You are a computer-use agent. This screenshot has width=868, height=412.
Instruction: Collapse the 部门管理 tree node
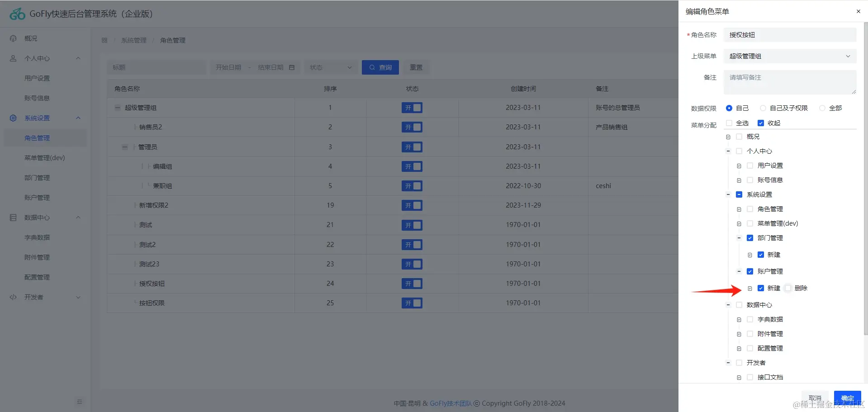739,238
